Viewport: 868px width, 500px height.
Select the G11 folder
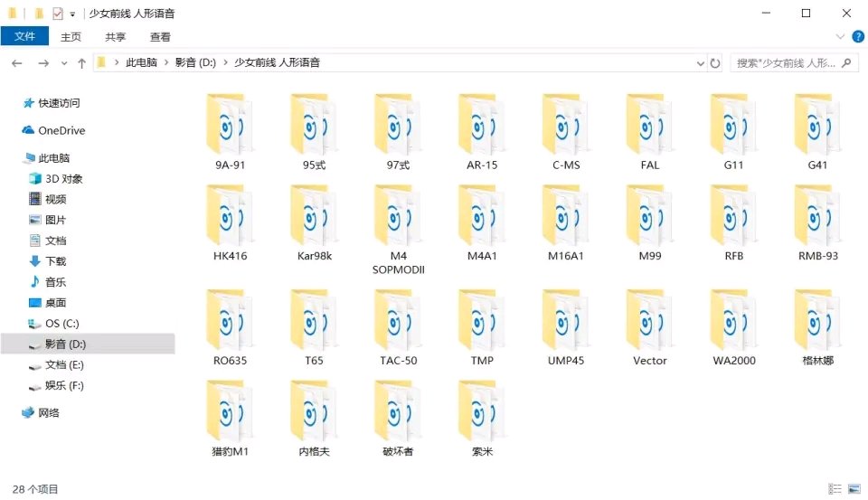pyautogui.click(x=734, y=132)
